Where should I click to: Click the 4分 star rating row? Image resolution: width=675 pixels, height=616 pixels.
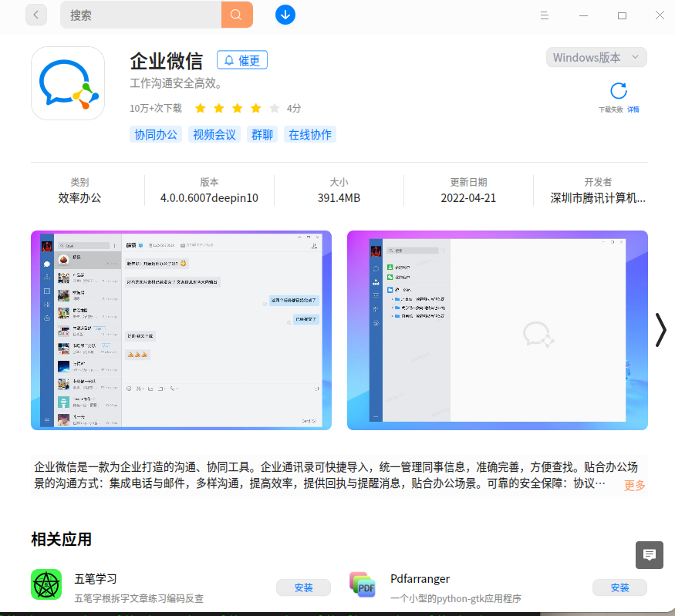click(x=248, y=108)
